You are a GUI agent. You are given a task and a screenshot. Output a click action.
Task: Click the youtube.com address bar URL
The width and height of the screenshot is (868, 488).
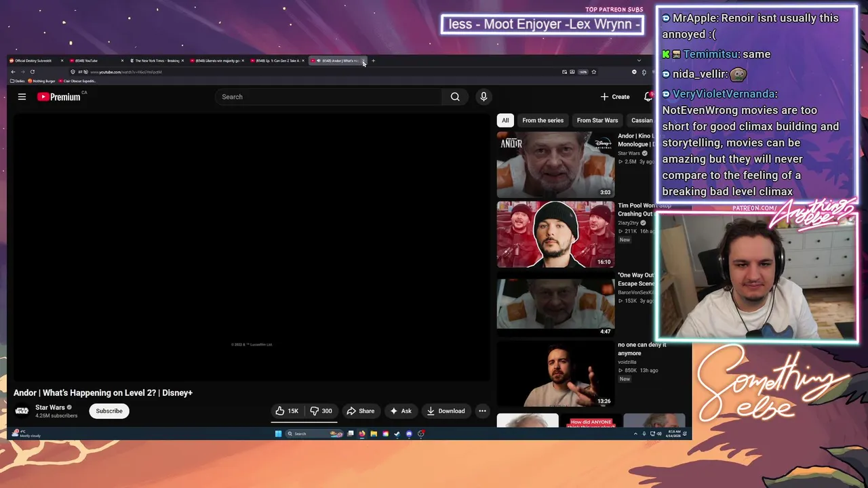click(x=126, y=72)
